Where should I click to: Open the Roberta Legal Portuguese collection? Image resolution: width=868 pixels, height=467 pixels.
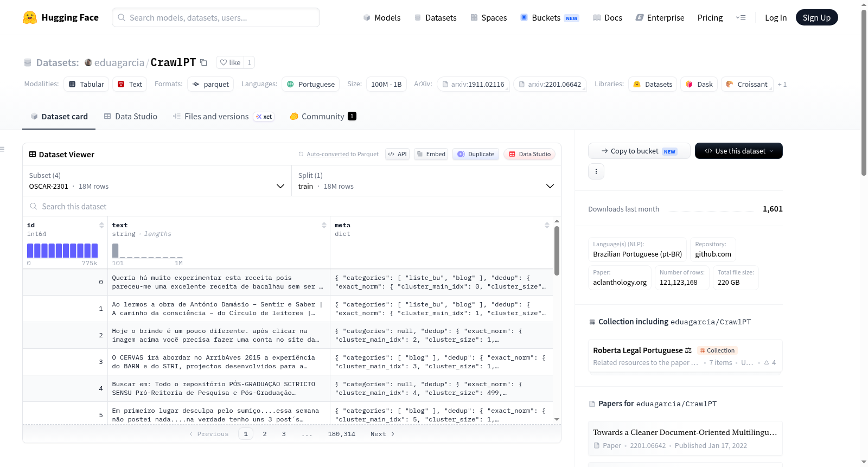(x=685, y=356)
